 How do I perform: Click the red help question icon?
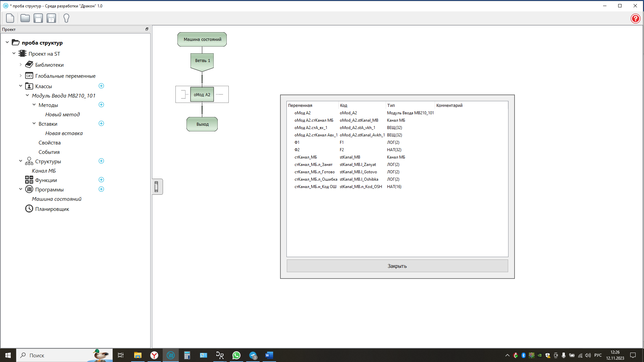[x=635, y=18]
